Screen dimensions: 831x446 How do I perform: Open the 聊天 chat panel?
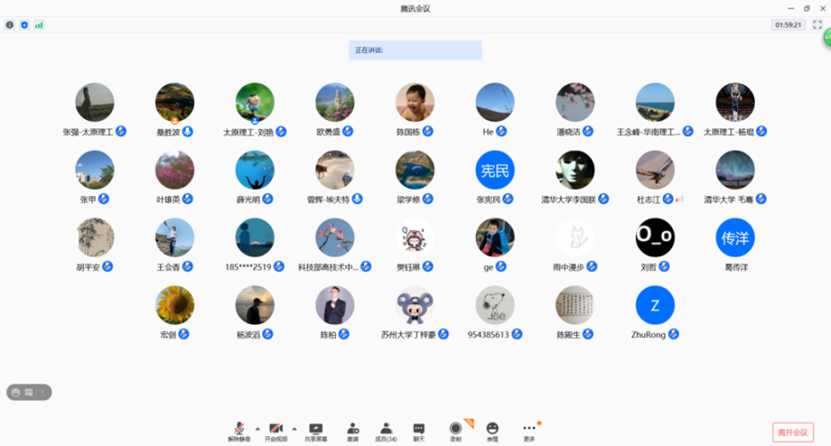point(419,430)
